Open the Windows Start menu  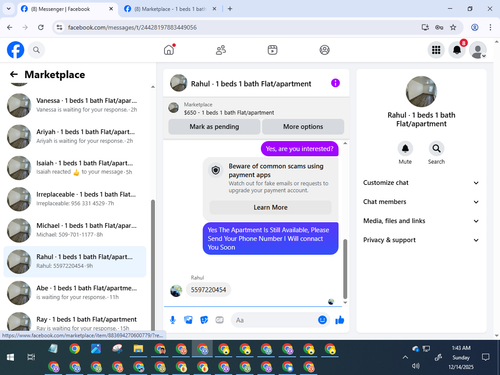(x=10, y=357)
